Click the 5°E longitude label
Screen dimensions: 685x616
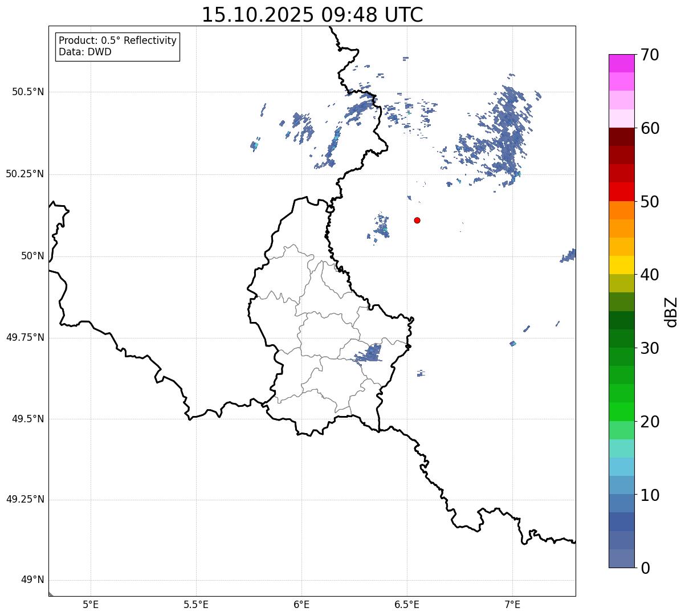91,605
